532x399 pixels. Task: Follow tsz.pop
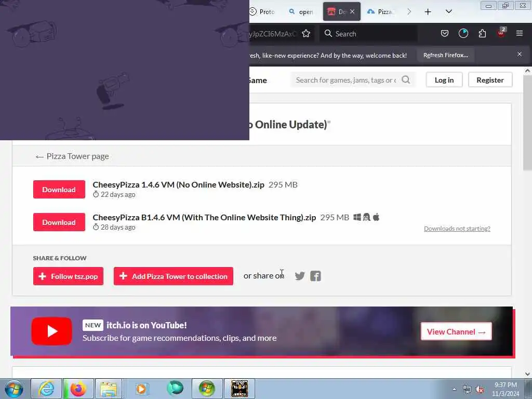68,276
